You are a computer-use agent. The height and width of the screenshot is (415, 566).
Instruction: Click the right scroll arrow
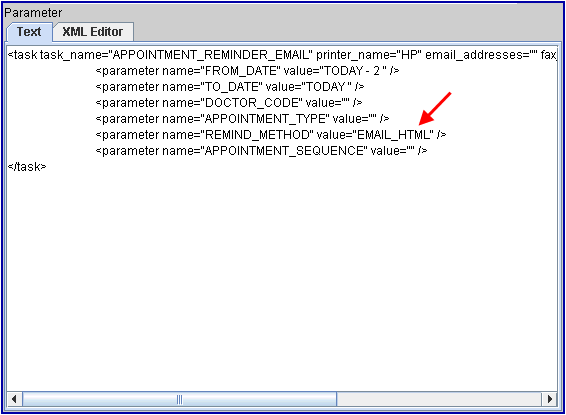(550, 399)
